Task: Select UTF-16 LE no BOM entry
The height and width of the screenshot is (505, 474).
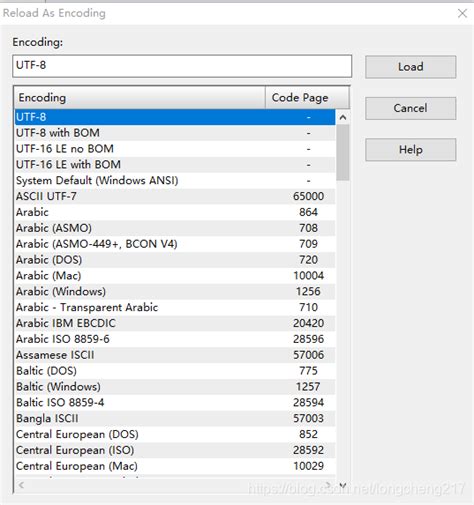Action: (x=175, y=149)
